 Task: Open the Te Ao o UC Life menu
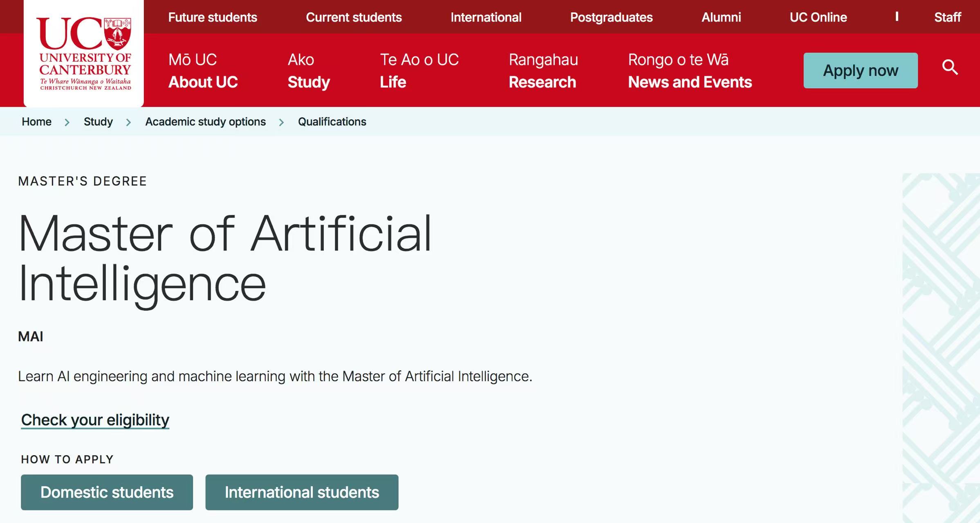click(419, 71)
